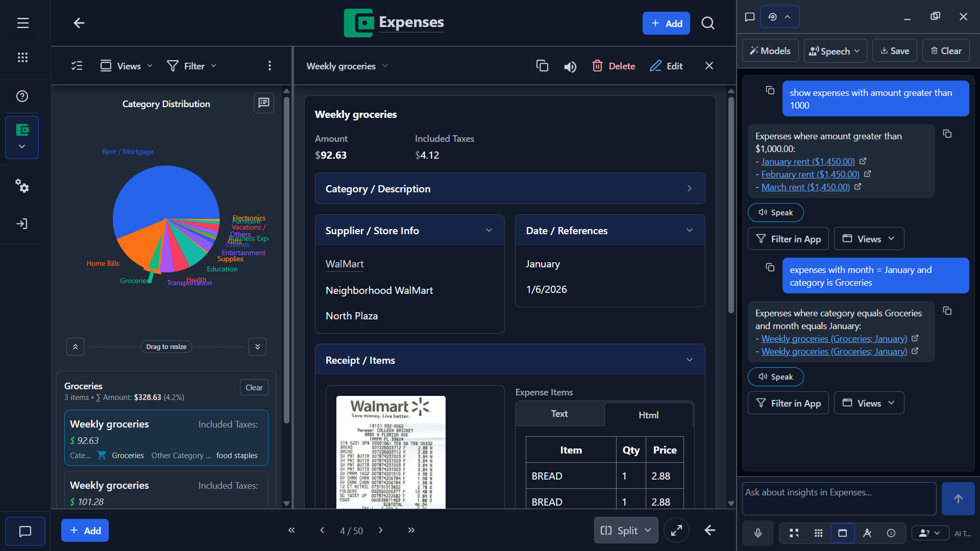Switch to the Text tab
Viewport: 980px width, 551px height.
[559, 414]
